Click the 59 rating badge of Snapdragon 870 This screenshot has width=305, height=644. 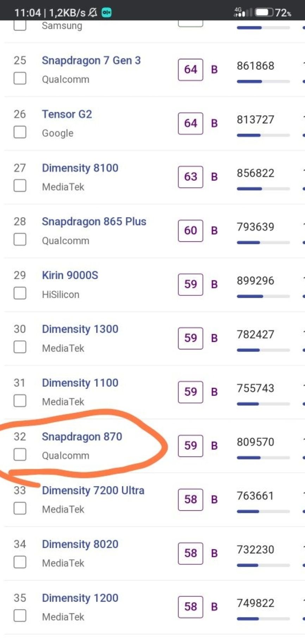(191, 446)
